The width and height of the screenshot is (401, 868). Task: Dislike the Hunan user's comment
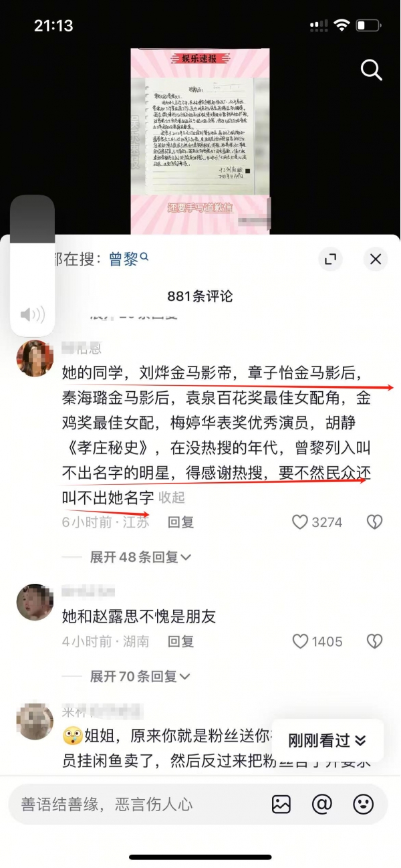(x=375, y=641)
